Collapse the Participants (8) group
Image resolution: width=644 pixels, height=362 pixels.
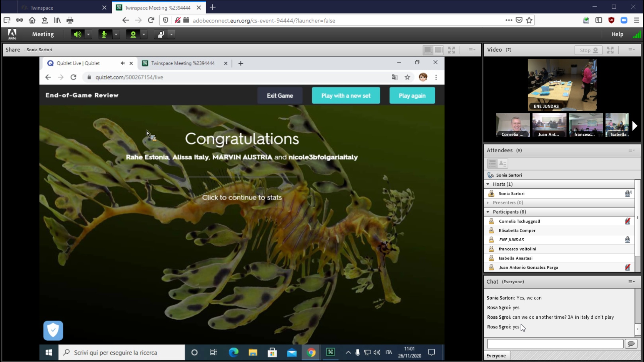tap(488, 212)
